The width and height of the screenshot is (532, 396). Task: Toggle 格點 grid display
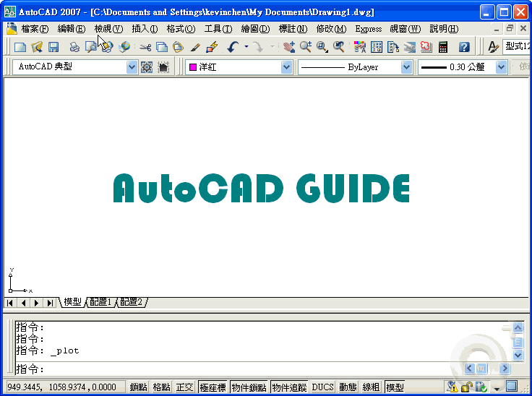pos(161,387)
